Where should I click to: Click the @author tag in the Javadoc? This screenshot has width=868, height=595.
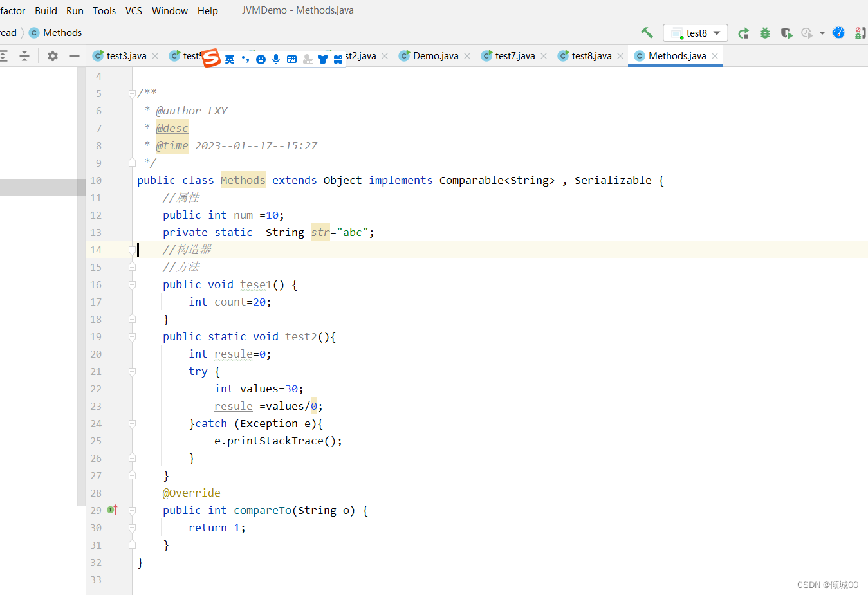click(178, 111)
